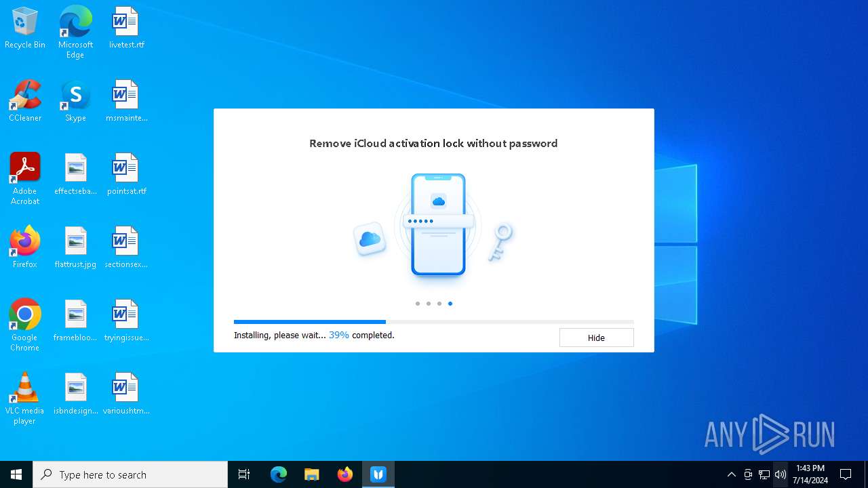Select isbndesign... image file icon
The height and width of the screenshot is (488, 868).
point(75,394)
